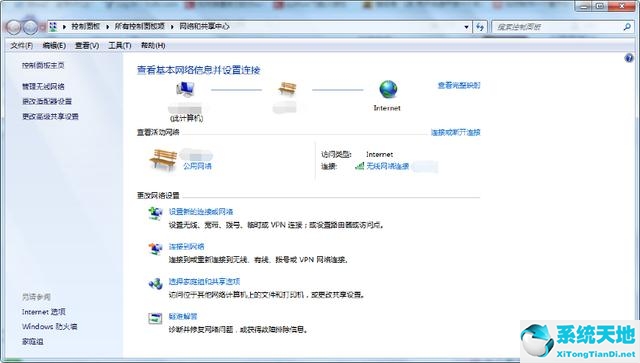Open the 工具(T) menu
The width and height of the screenshot is (640, 363).
click(x=120, y=46)
